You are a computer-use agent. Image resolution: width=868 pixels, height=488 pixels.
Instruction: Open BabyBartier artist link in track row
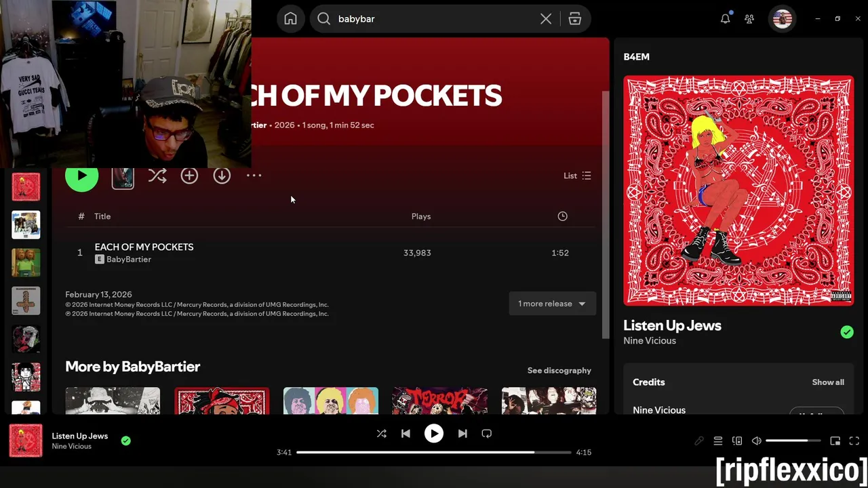129,260
